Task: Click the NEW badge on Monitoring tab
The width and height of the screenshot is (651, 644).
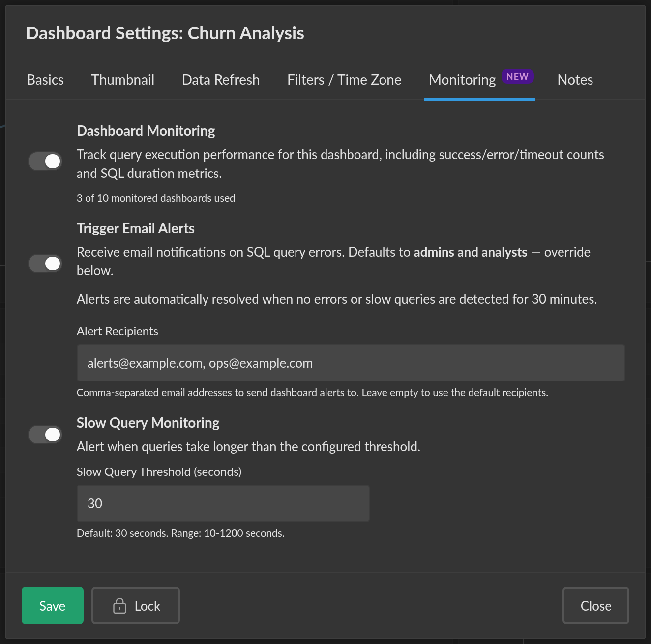Action: coord(517,76)
